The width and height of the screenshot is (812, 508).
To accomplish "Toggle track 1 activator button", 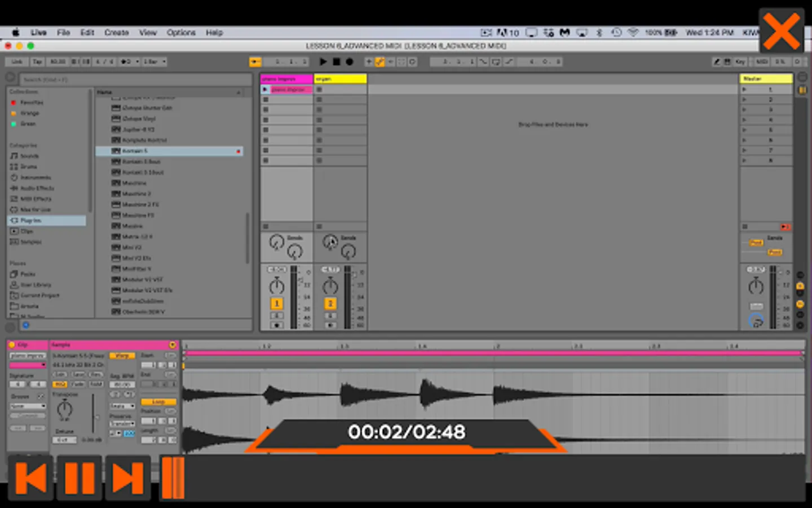I will [277, 304].
